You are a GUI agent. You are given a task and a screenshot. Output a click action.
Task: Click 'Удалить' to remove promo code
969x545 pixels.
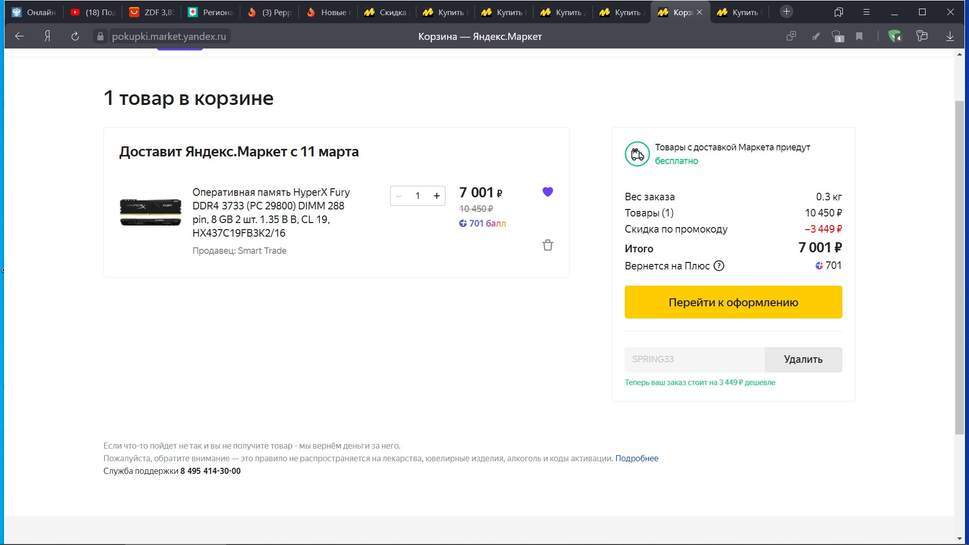(803, 359)
